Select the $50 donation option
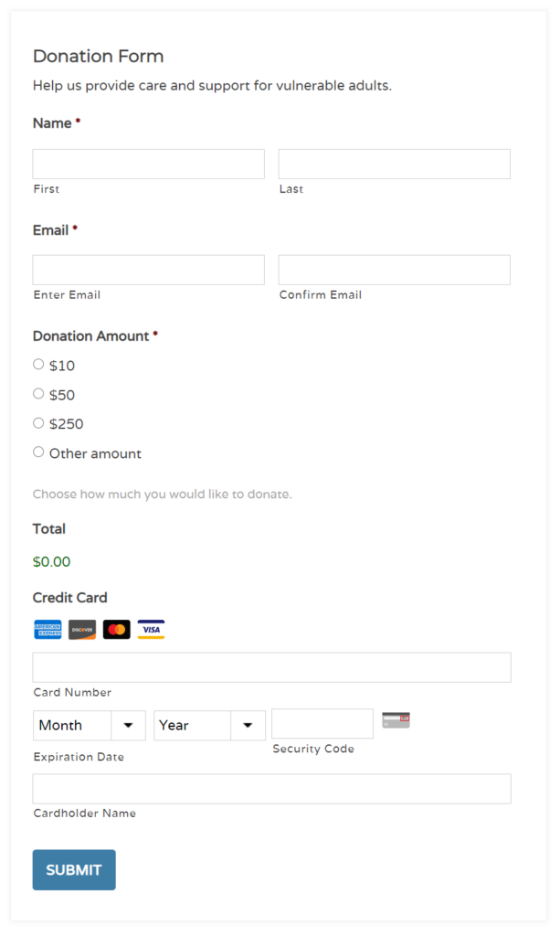Image resolution: width=560 pixels, height=936 pixels. (x=37, y=393)
